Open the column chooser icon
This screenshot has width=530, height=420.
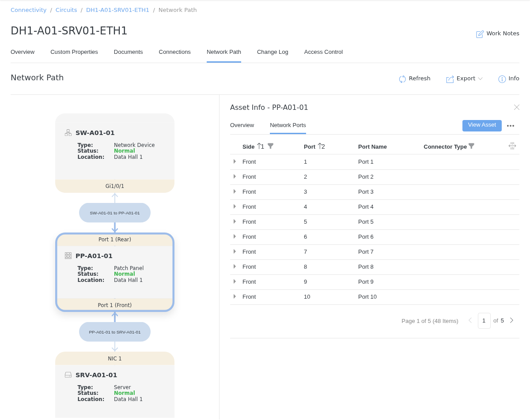point(512,146)
